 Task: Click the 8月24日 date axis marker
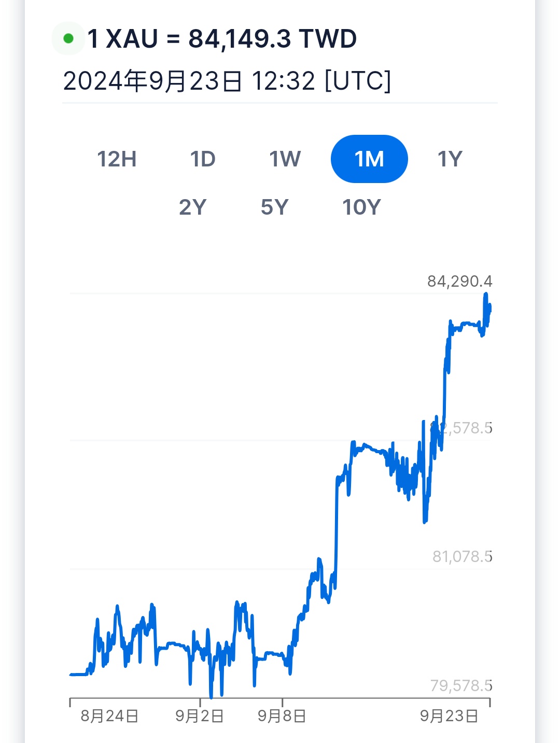click(109, 716)
